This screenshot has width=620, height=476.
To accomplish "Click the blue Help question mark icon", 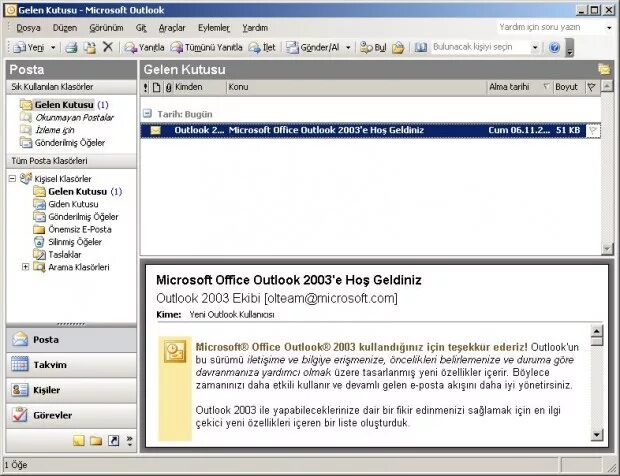I will [x=554, y=47].
